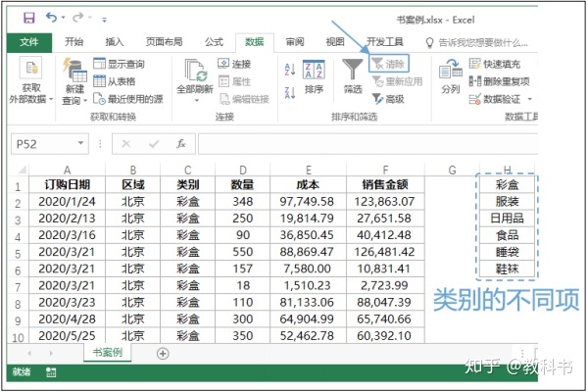Click the sheet tab scroll left arrow
This screenshot has width=588, height=392.
point(29,354)
